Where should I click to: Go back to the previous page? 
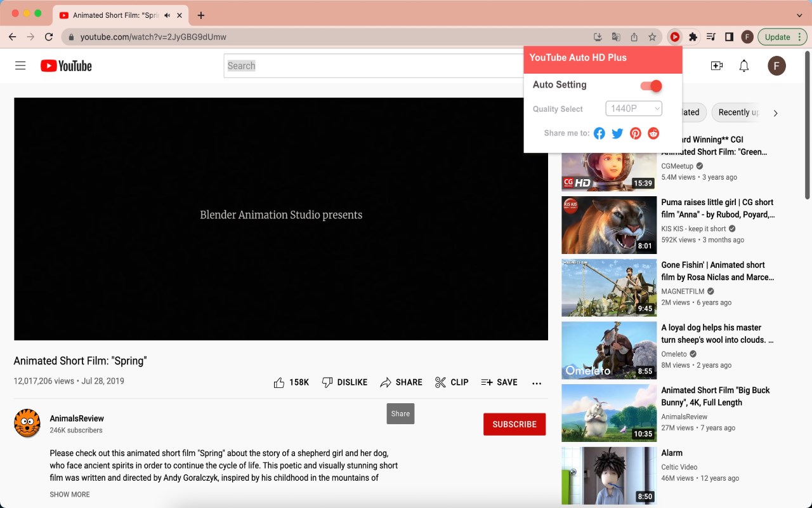point(12,37)
